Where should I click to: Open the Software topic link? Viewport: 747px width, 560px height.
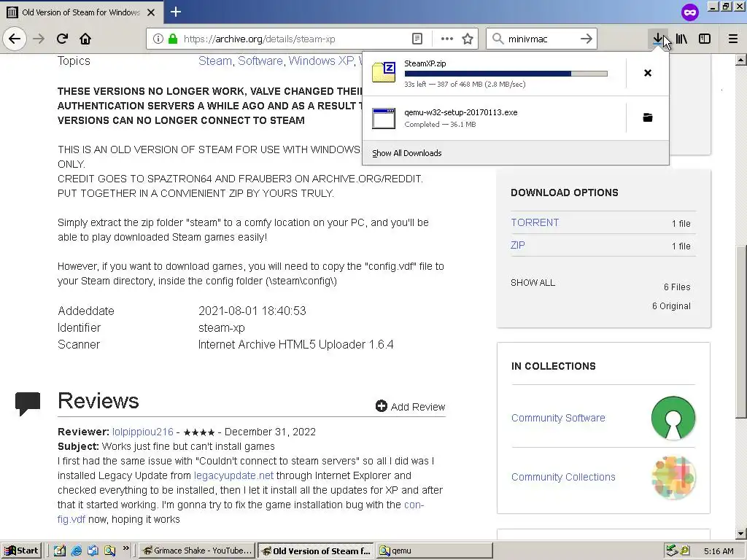[x=260, y=61]
